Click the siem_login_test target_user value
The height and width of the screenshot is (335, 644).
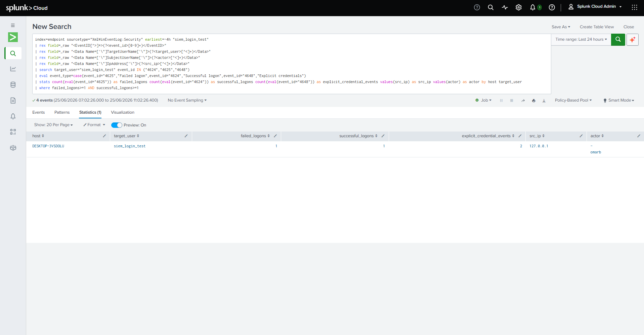(130, 146)
